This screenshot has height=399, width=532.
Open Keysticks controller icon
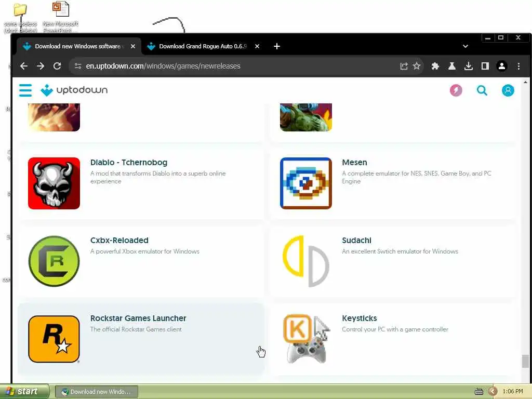pyautogui.click(x=305, y=339)
